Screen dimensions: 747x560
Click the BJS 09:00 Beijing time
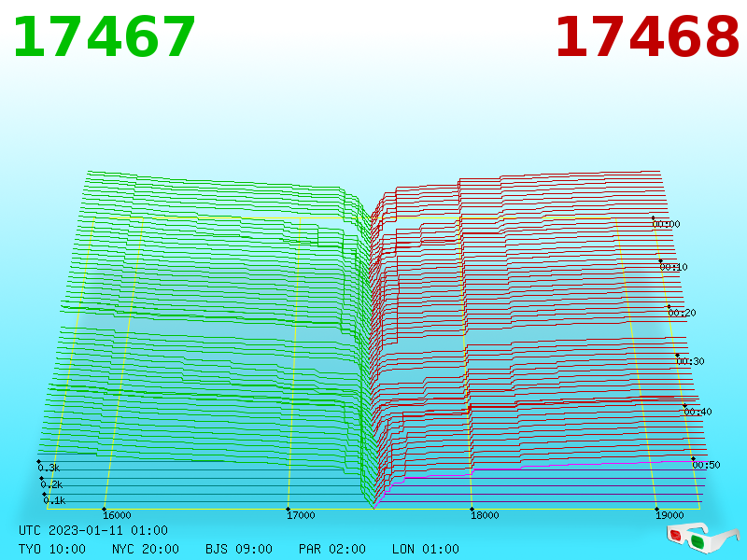pyautogui.click(x=239, y=549)
